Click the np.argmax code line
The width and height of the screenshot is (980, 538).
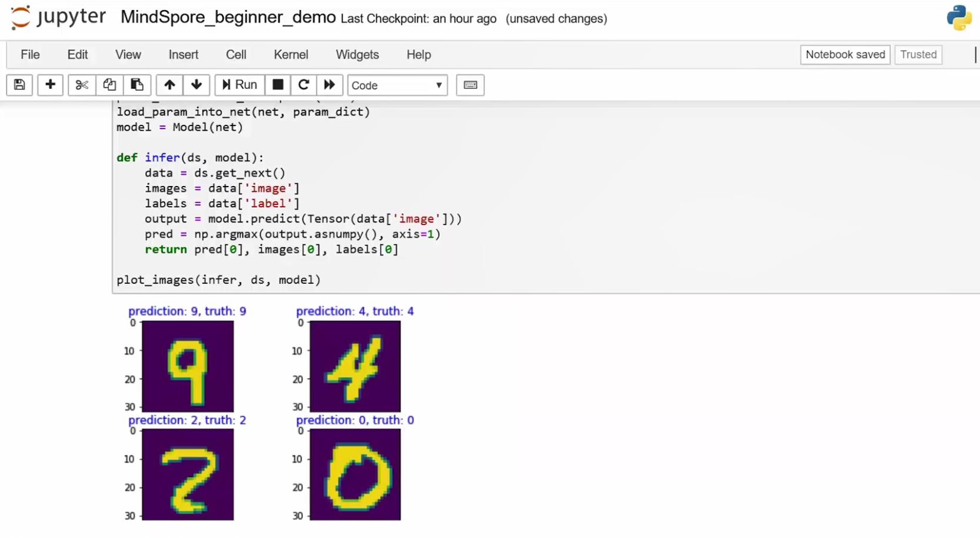coord(293,234)
